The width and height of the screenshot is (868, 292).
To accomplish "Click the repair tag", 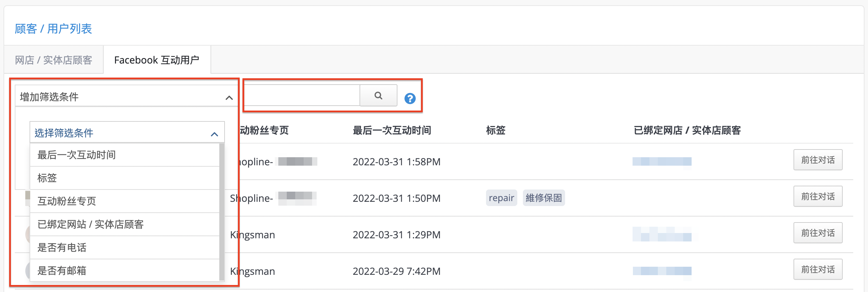I will coord(501,198).
